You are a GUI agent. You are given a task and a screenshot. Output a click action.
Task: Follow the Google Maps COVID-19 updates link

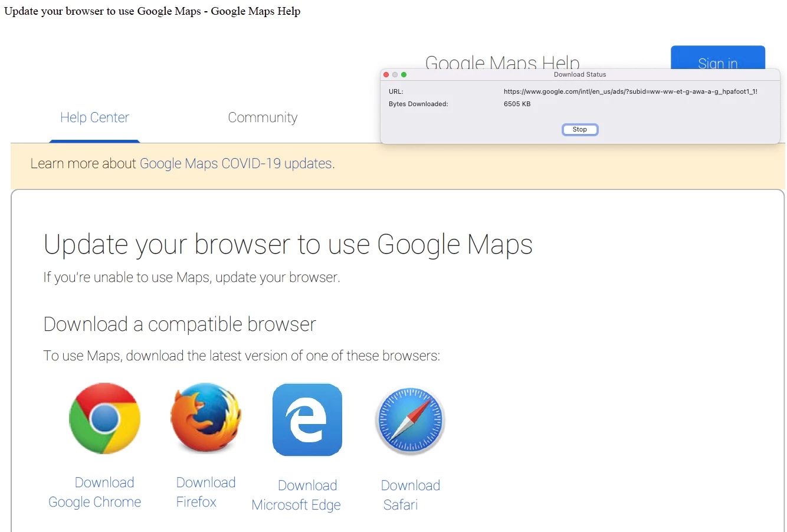click(x=236, y=163)
